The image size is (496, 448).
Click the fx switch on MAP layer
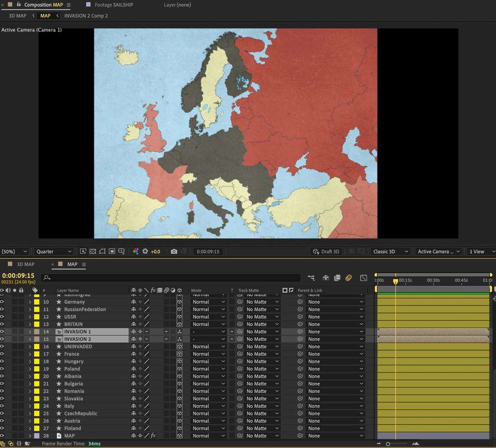click(x=153, y=436)
